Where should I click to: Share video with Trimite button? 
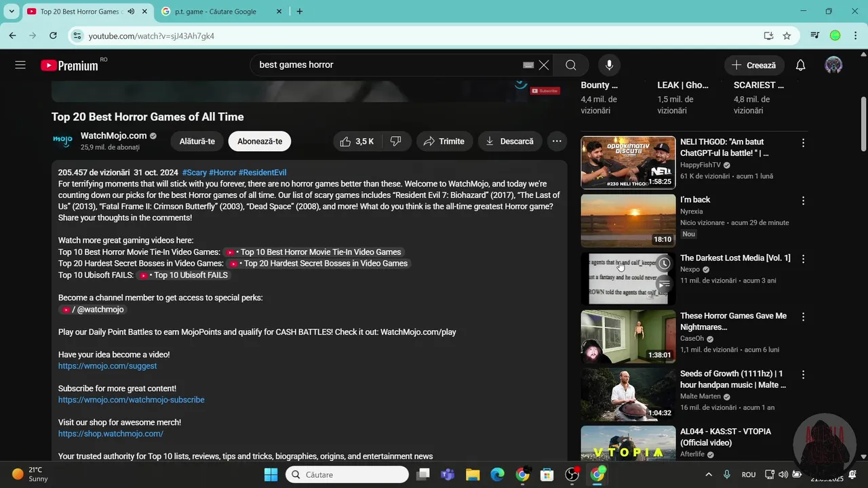pos(444,141)
